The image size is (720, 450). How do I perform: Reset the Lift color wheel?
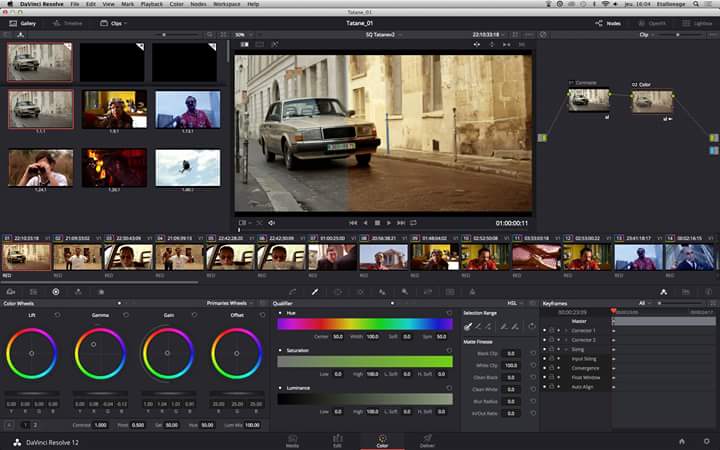57,315
